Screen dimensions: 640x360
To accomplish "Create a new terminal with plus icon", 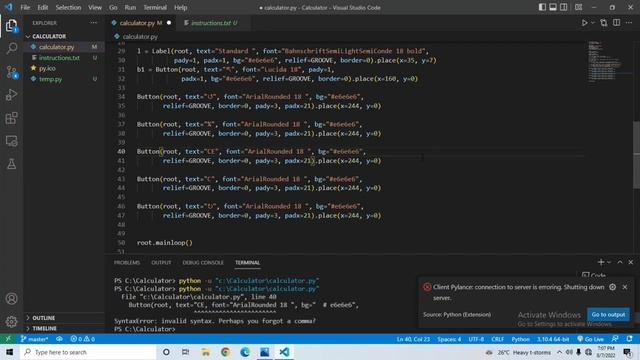I will tap(600, 262).
